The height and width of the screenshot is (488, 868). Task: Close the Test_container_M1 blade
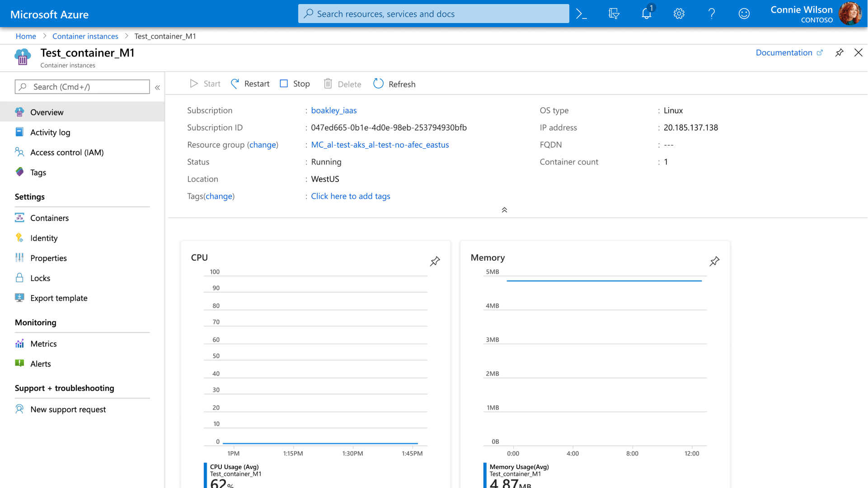[x=858, y=53]
